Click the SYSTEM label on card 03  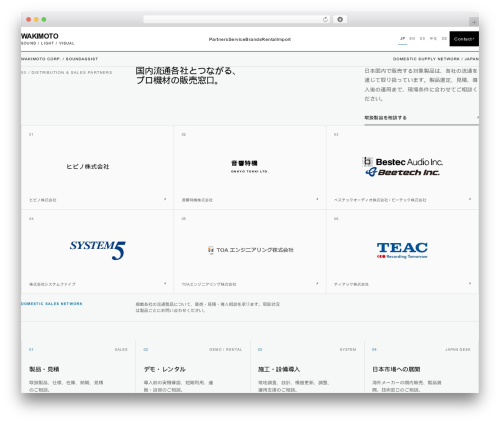coord(348,349)
